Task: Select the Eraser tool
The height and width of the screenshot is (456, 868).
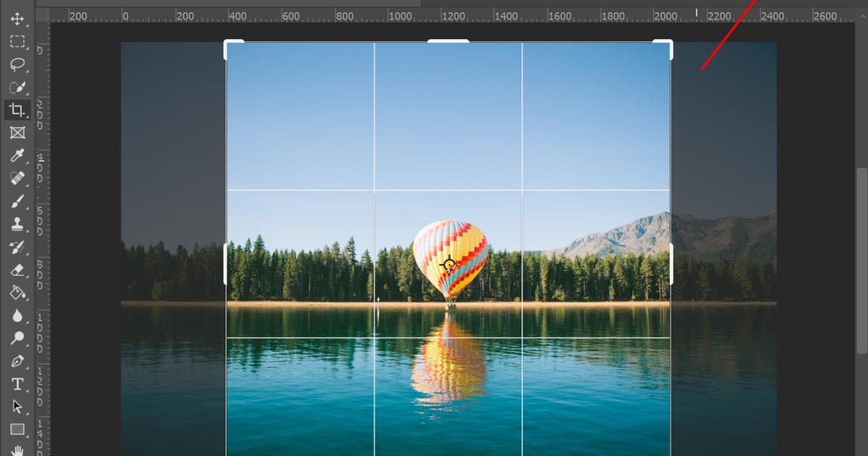Action: 19,269
